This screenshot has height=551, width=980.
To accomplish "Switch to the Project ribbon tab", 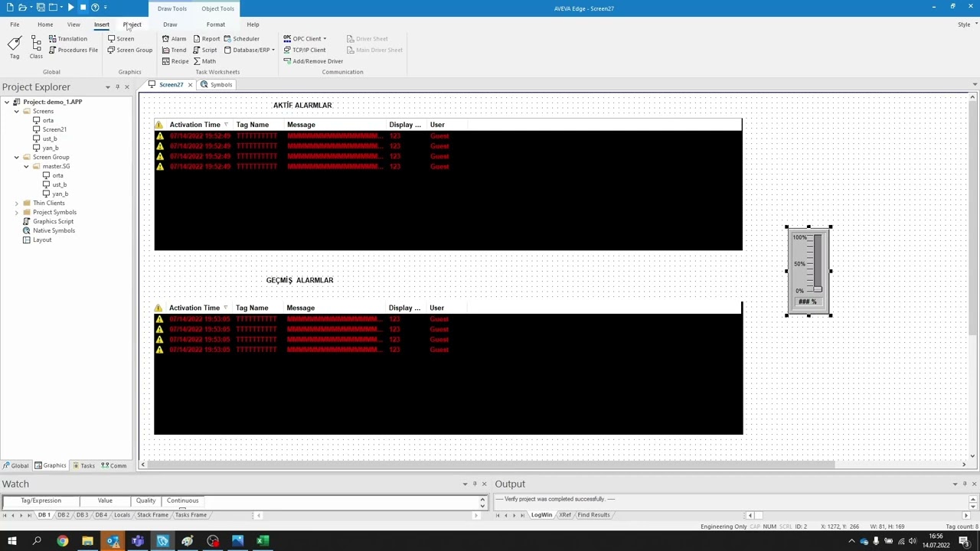I will click(x=132, y=24).
